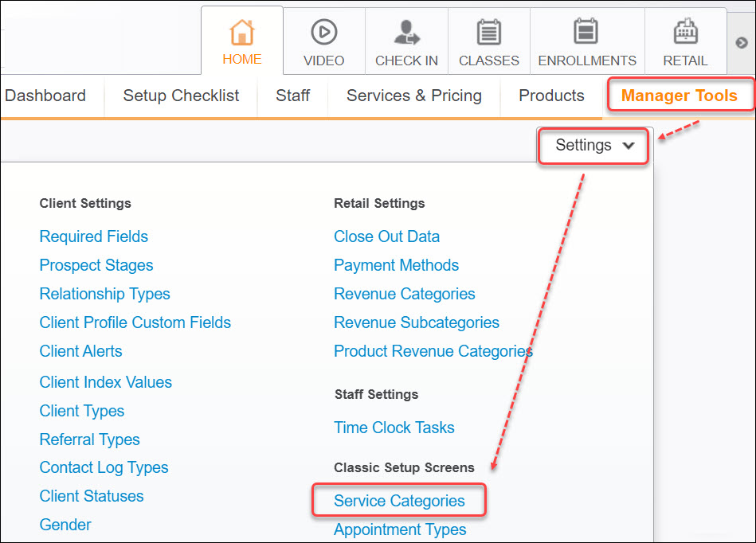
Task: Switch to the Dashboard tab
Action: click(x=45, y=96)
